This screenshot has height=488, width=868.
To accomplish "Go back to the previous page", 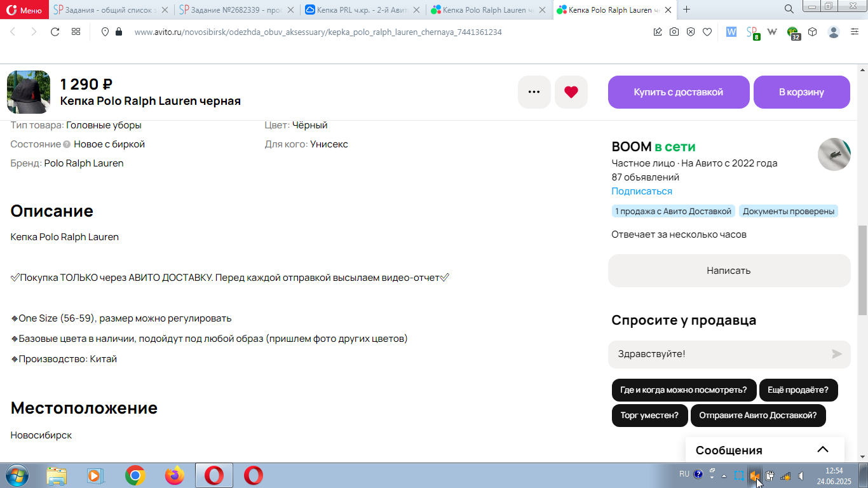I will point(13,32).
